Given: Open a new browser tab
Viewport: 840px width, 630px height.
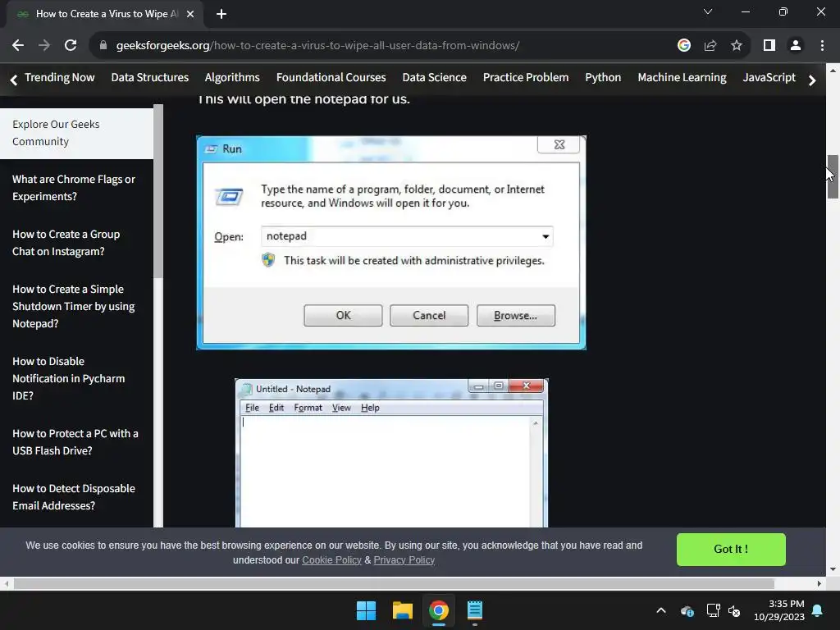Looking at the screenshot, I should click(x=221, y=15).
